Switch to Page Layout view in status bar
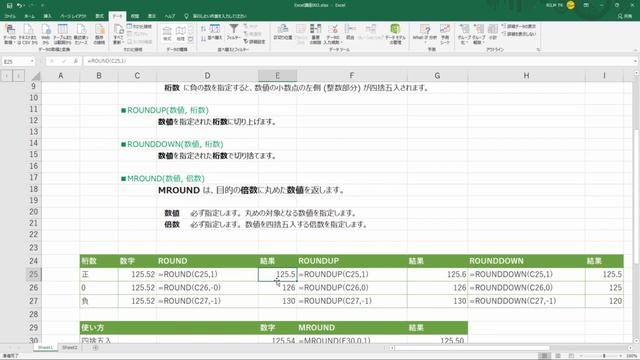The image size is (640, 360). [x=558, y=356]
